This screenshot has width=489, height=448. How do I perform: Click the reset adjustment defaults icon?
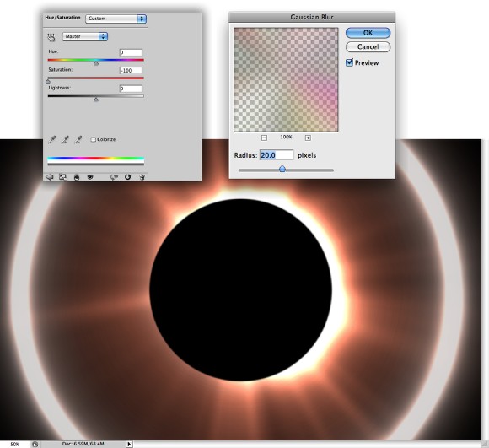127,177
